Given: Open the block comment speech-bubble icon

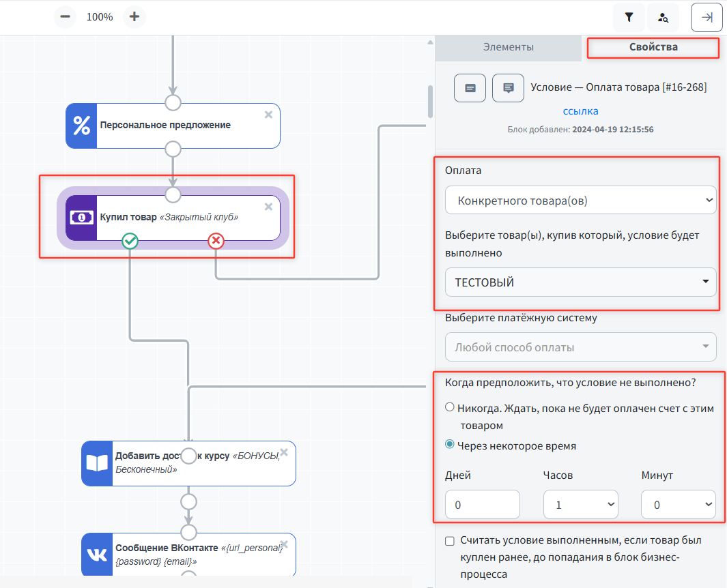Looking at the screenshot, I should tap(508, 88).
